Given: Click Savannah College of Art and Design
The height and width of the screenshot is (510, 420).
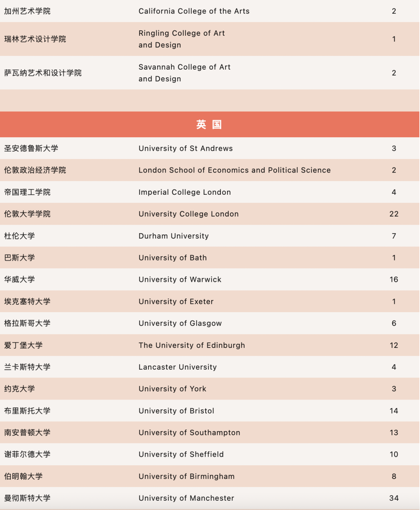Looking at the screenshot, I should (x=184, y=73).
